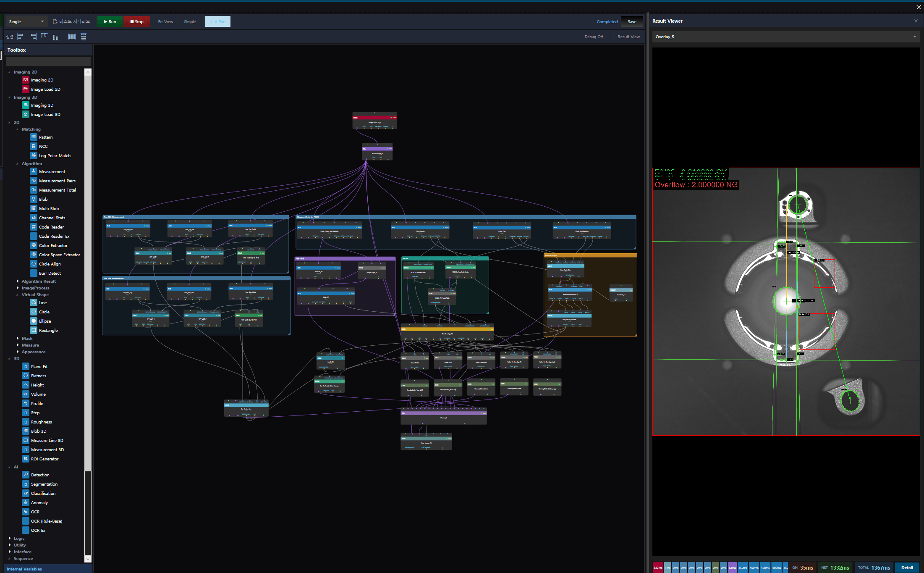This screenshot has height=573, width=924.
Task: Switch to Simple view
Action: pyautogui.click(x=190, y=21)
